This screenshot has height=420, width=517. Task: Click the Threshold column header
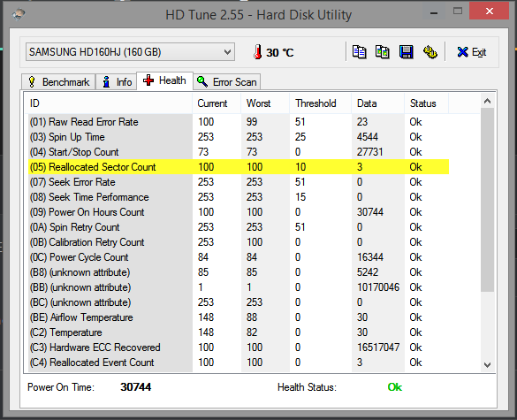pyautogui.click(x=321, y=103)
